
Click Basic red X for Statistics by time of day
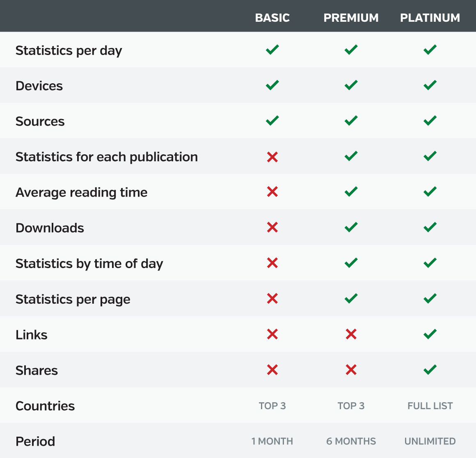coord(272,263)
